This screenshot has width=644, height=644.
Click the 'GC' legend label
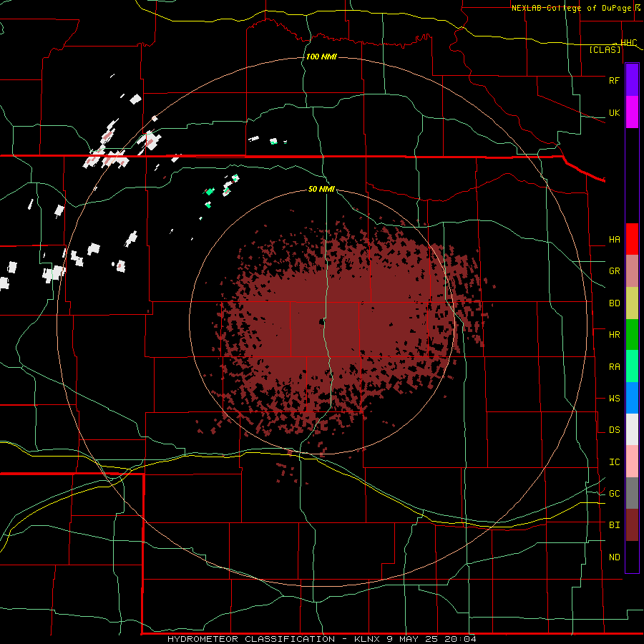tap(614, 494)
